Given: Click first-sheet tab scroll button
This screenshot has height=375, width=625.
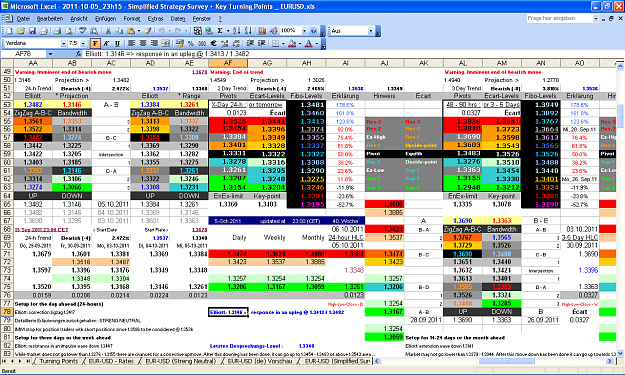Looking at the screenshot, I should point(4,361).
